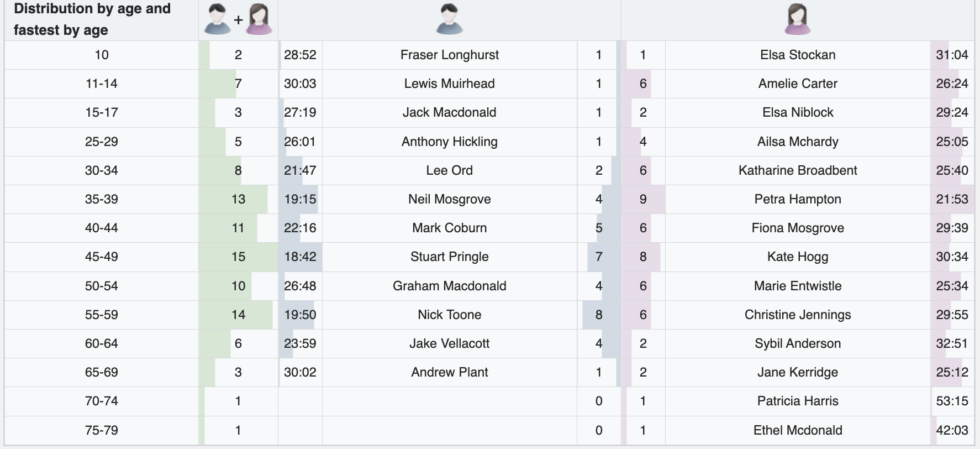This screenshot has height=449, width=980.
Task: Click on Neil Mosgrove's name
Action: [449, 199]
